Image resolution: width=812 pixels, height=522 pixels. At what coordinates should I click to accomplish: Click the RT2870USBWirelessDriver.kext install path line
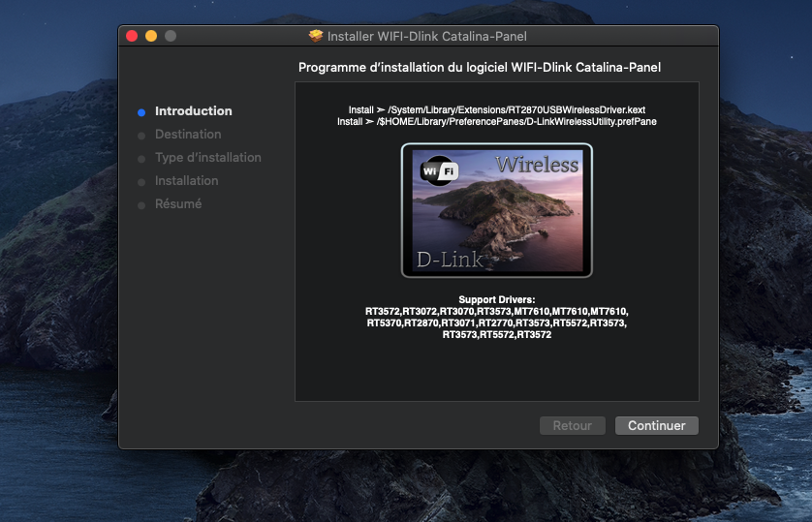point(497,109)
